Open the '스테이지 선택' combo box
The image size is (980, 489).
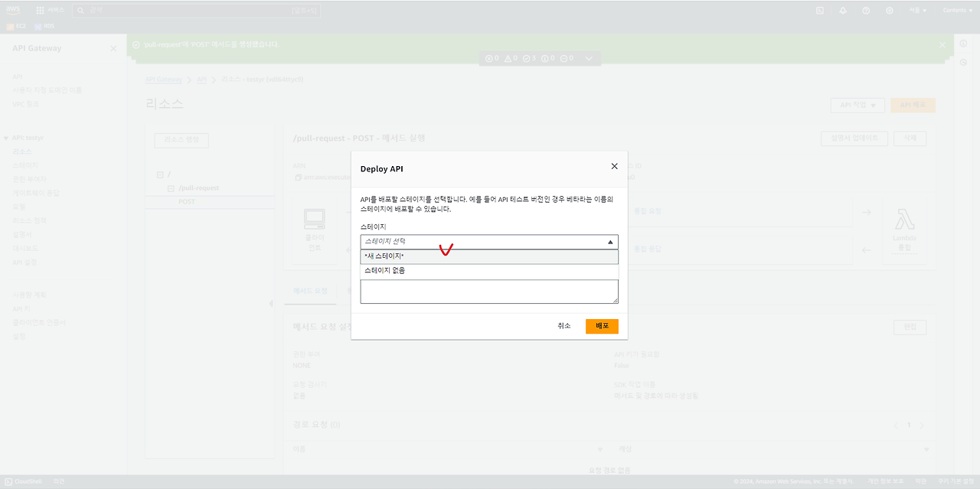pos(489,242)
